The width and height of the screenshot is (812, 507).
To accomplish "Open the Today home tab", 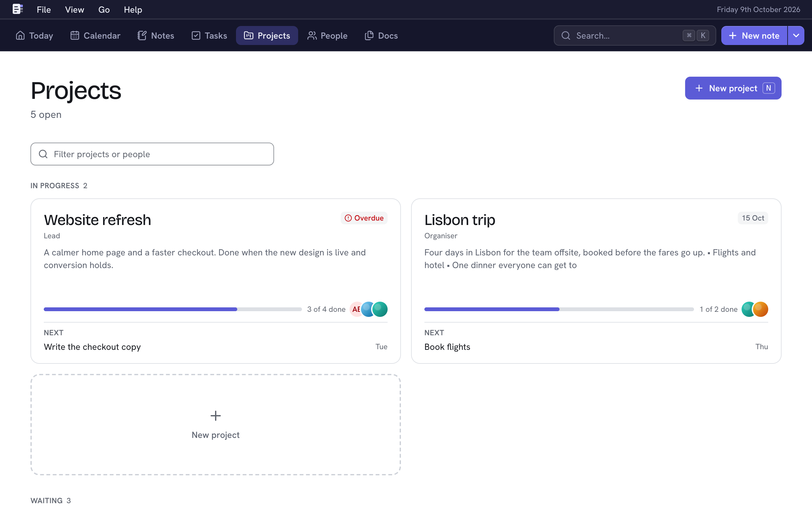I will click(34, 35).
